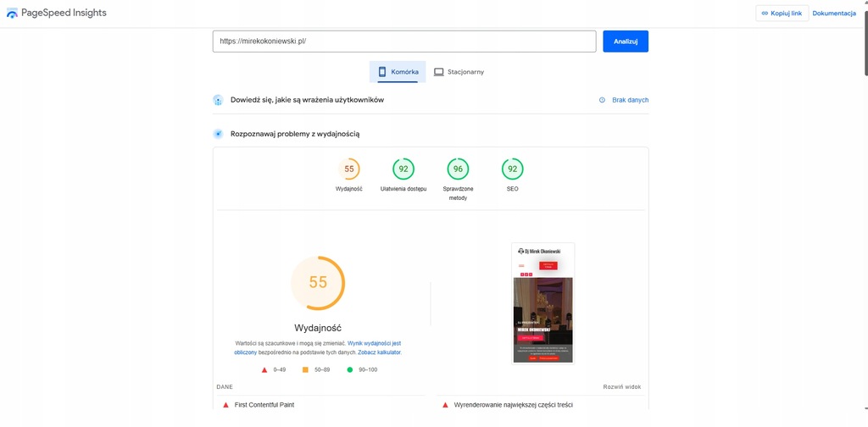Click the large Wydajność heading

click(318, 327)
